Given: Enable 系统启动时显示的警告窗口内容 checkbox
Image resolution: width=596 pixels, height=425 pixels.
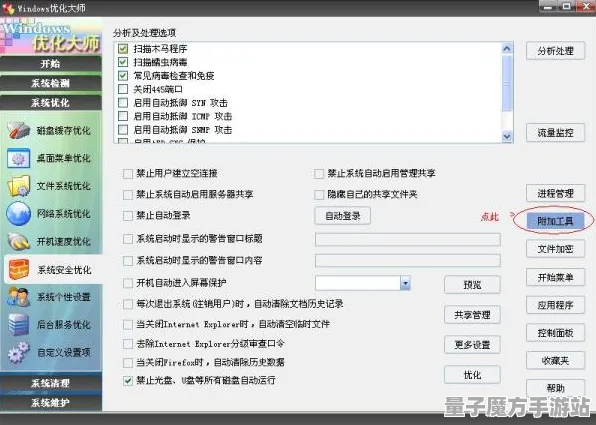Looking at the screenshot, I should pos(128,260).
